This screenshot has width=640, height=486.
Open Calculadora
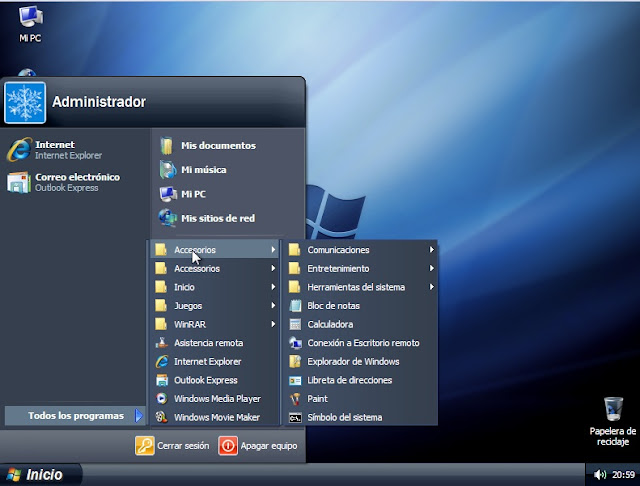click(361, 324)
